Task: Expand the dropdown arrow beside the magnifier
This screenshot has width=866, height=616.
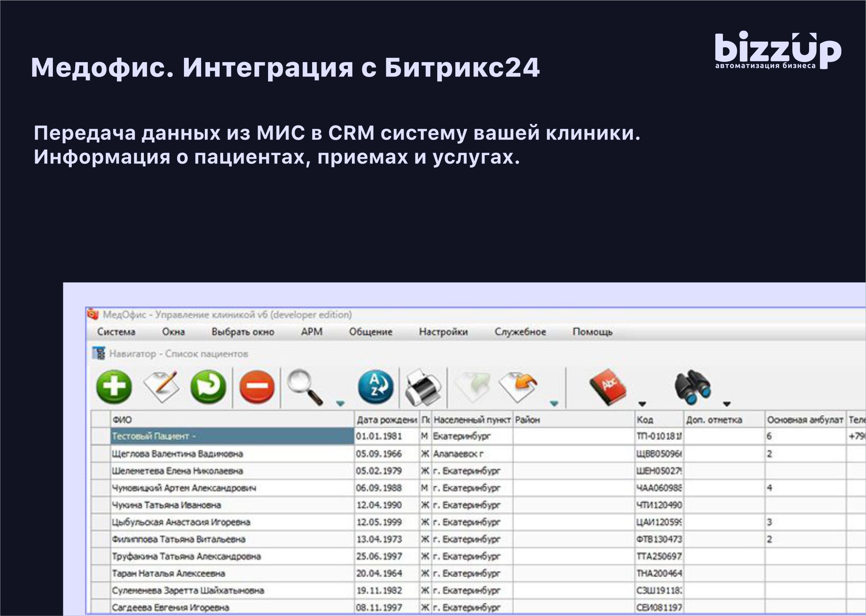Action: tap(340, 404)
